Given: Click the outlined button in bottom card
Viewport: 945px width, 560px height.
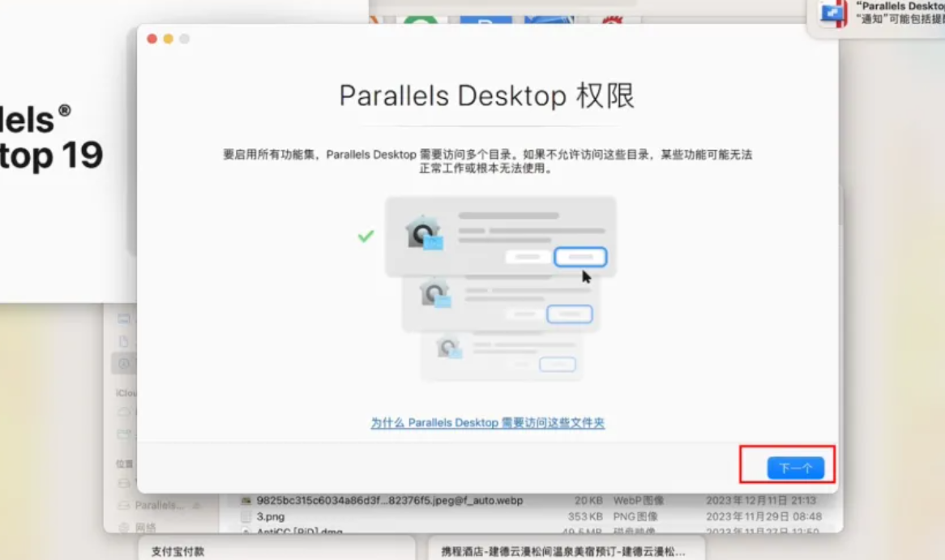Looking at the screenshot, I should (557, 365).
